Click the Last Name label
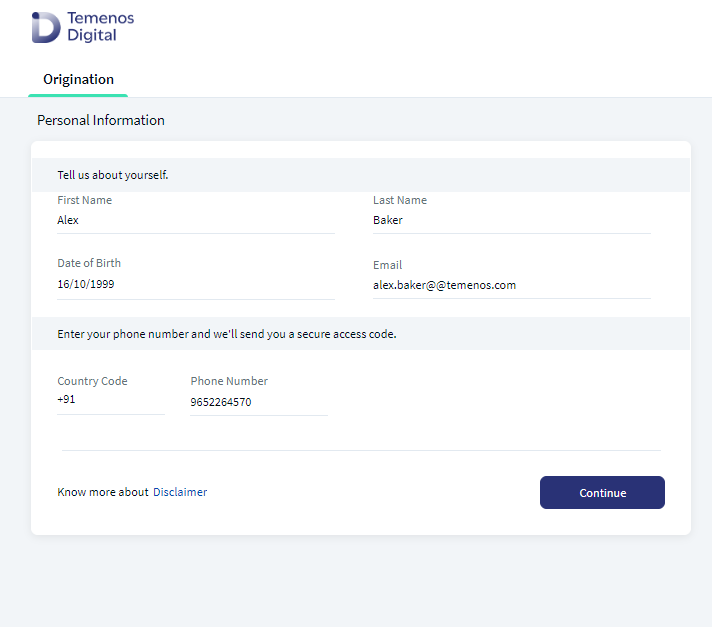This screenshot has width=712, height=627. (400, 200)
